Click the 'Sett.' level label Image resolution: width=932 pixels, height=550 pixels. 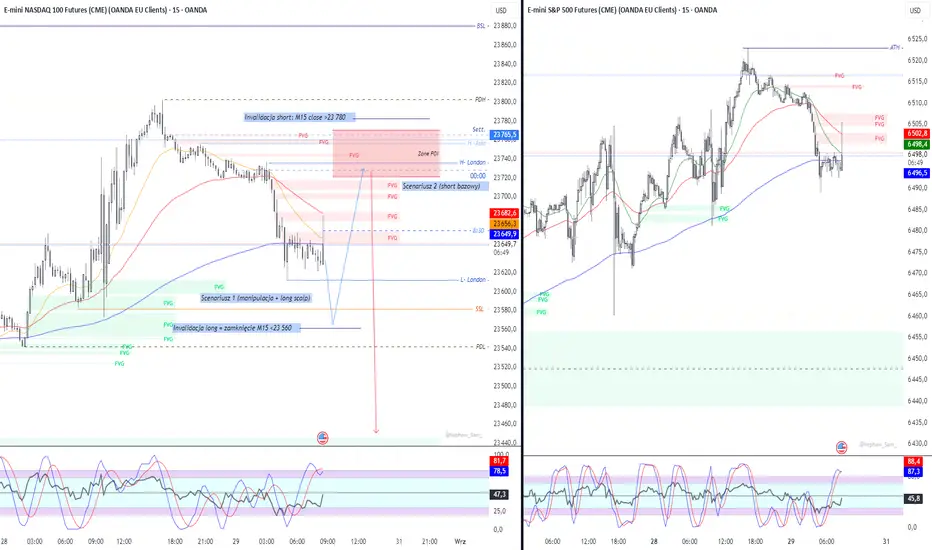pyautogui.click(x=479, y=129)
